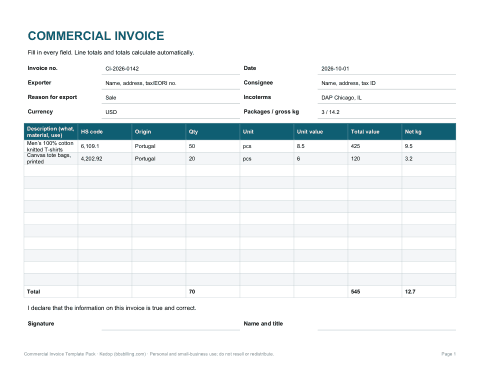Image resolution: width=480 pixels, height=371 pixels.
Task: Click the 'Reason for export' label
Action: coord(52,97)
